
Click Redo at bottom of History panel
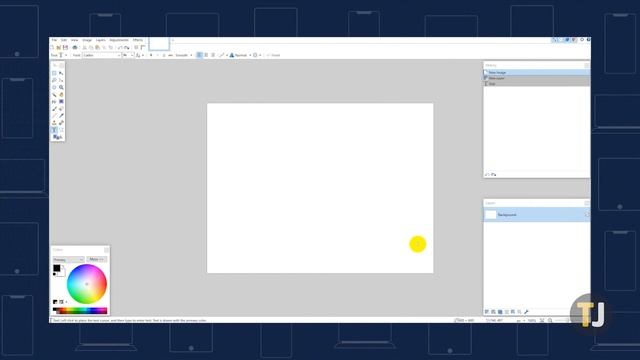click(493, 174)
